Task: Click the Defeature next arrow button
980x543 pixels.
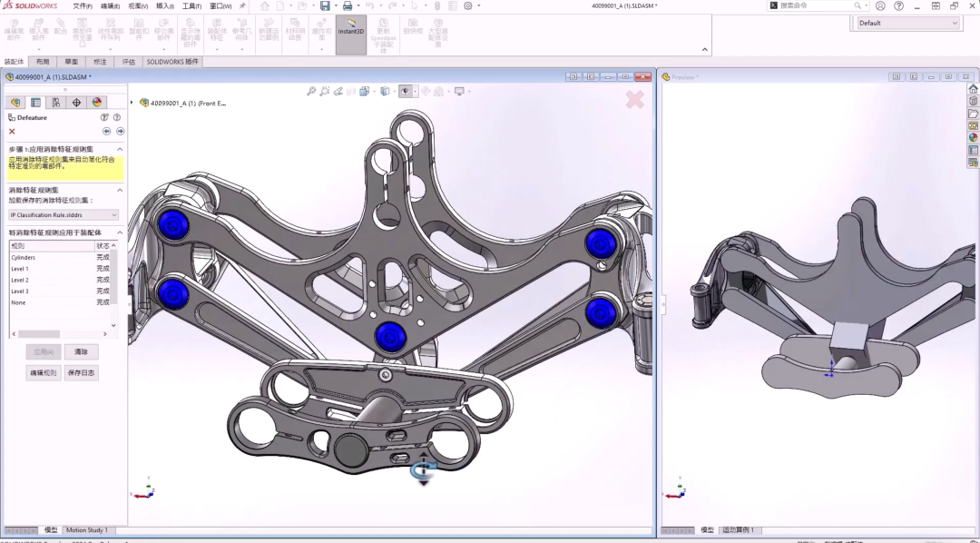Action: [x=120, y=132]
